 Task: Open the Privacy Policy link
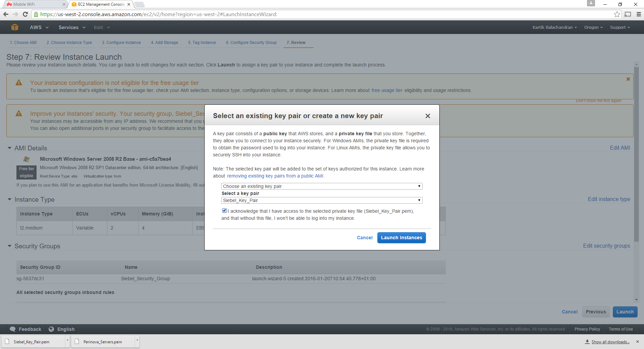587,329
